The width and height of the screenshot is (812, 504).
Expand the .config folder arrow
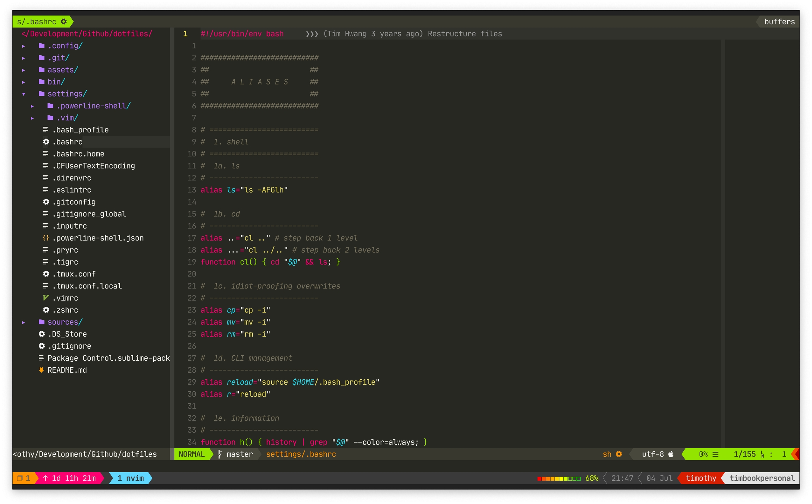pos(24,46)
